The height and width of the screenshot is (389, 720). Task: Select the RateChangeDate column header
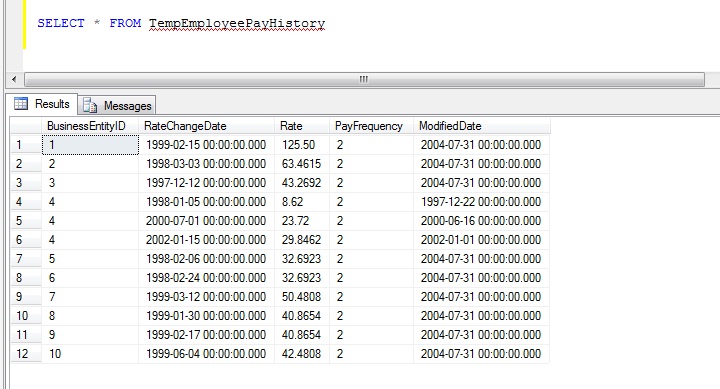[x=207, y=126]
